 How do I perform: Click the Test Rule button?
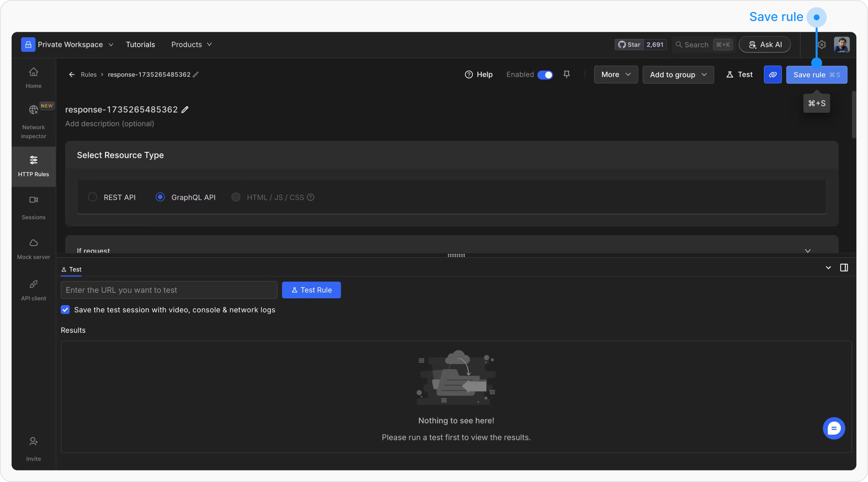point(311,290)
